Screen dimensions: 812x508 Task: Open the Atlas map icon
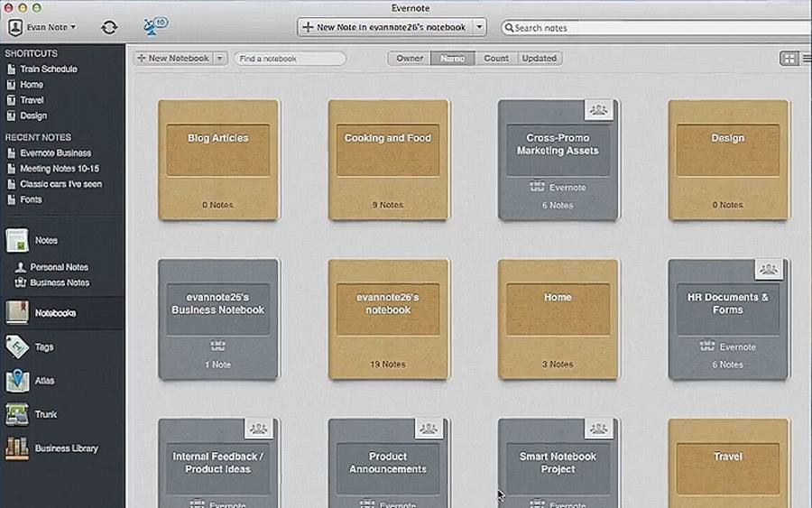(x=17, y=381)
